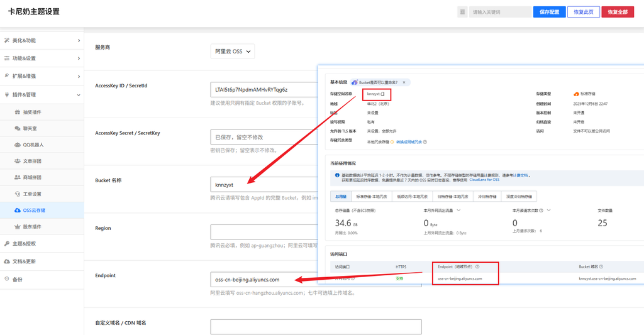Click help icon next to Bucket 域名
This screenshot has width=644, height=335.
[x=601, y=267]
